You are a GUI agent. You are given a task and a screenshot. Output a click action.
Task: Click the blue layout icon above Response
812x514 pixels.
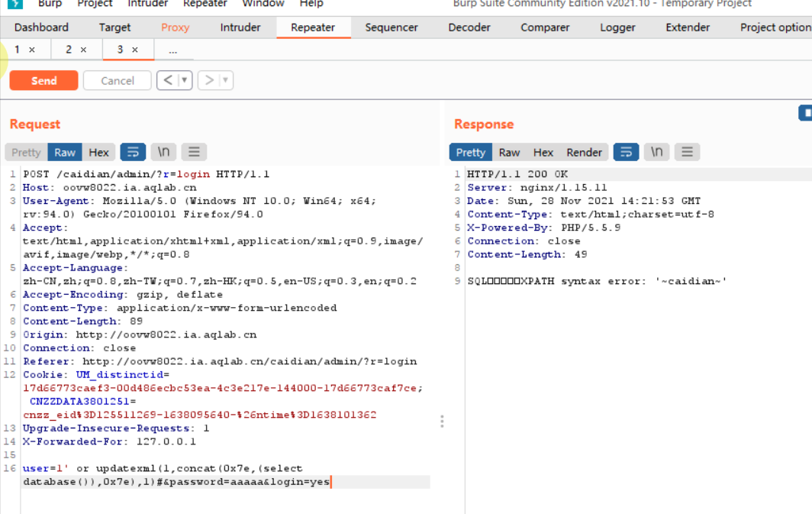pos(806,112)
